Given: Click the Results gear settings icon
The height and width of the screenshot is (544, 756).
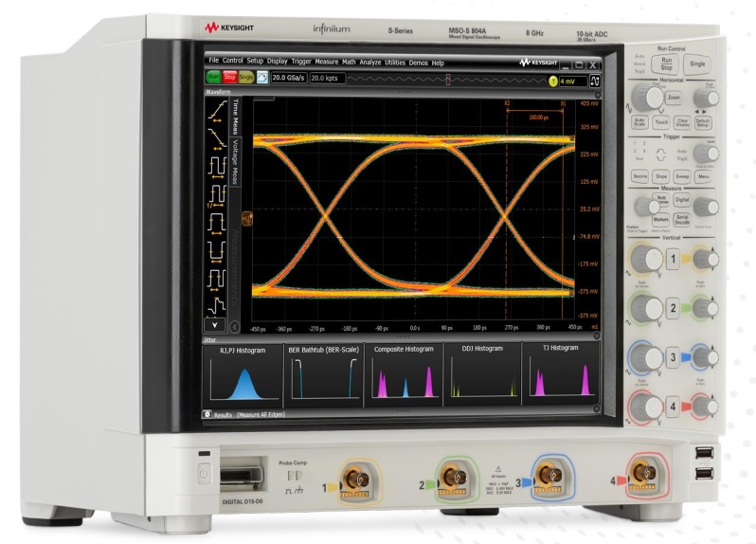Looking at the screenshot, I should [x=207, y=415].
